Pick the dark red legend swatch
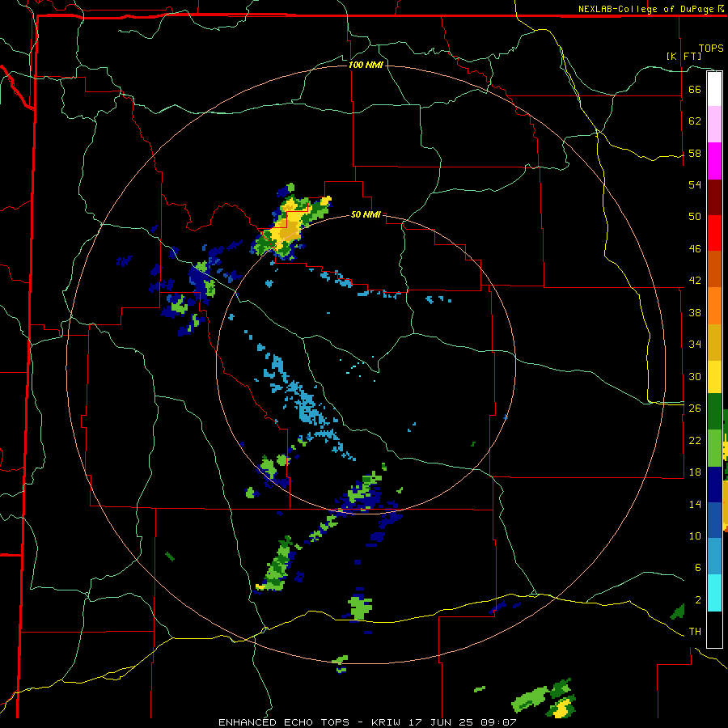This screenshot has height=728, width=728. click(x=714, y=197)
